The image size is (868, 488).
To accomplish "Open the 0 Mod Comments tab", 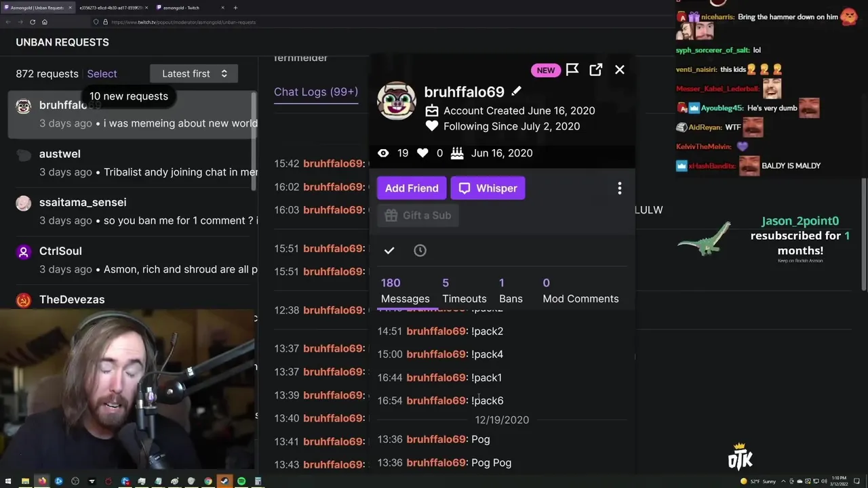I will click(x=580, y=291).
